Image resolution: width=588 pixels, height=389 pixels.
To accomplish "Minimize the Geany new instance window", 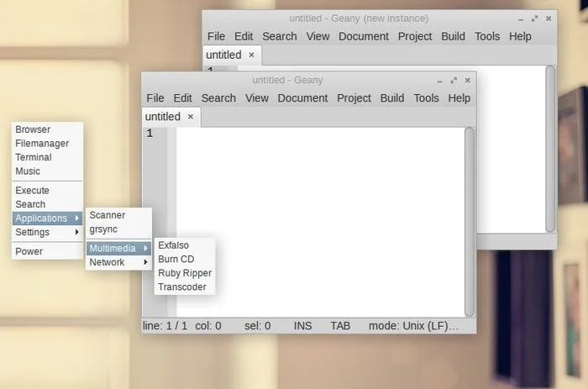I will (521, 19).
